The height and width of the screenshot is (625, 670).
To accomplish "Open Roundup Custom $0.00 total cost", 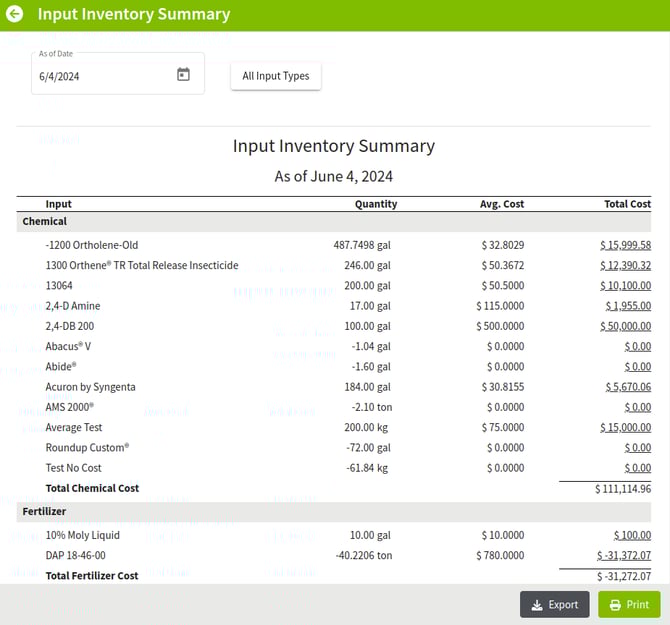I will pyautogui.click(x=637, y=448).
